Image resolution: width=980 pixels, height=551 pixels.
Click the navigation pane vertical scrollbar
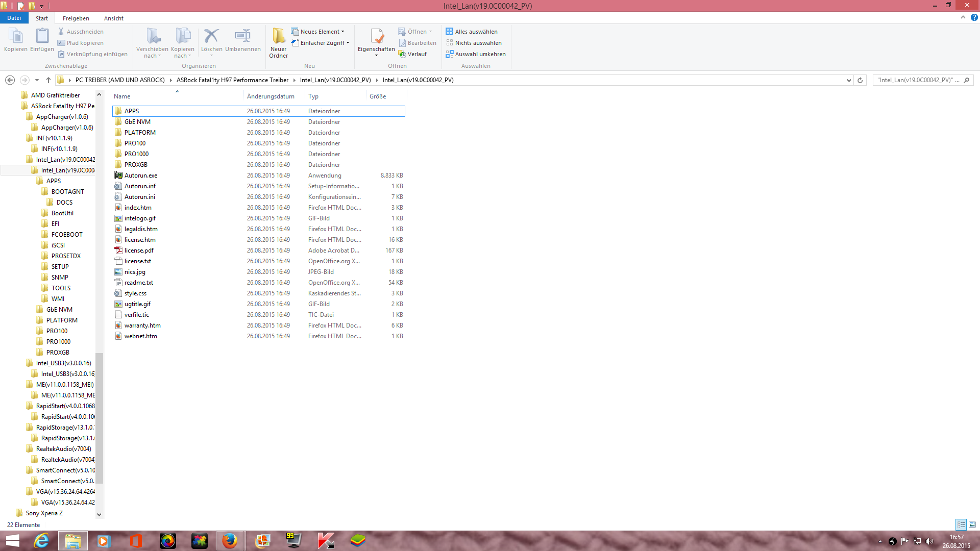point(100,418)
